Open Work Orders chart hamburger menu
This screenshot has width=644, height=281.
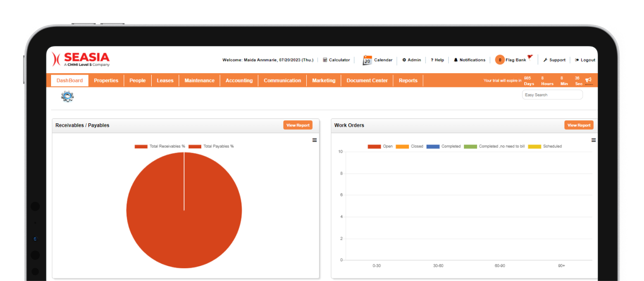coord(593,140)
